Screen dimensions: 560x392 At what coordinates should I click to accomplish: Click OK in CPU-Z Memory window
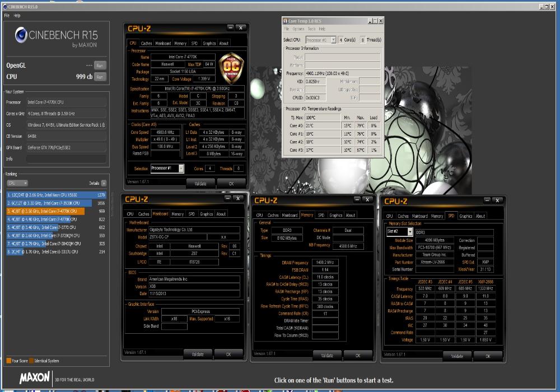(x=357, y=355)
